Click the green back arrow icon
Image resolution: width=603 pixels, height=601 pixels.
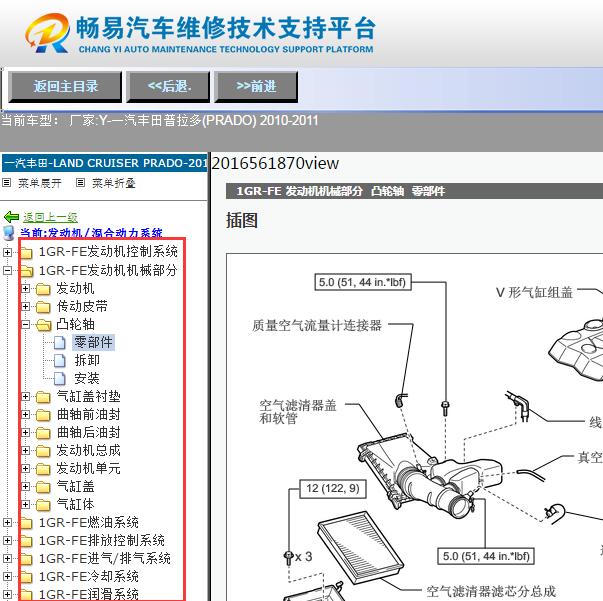point(11,217)
